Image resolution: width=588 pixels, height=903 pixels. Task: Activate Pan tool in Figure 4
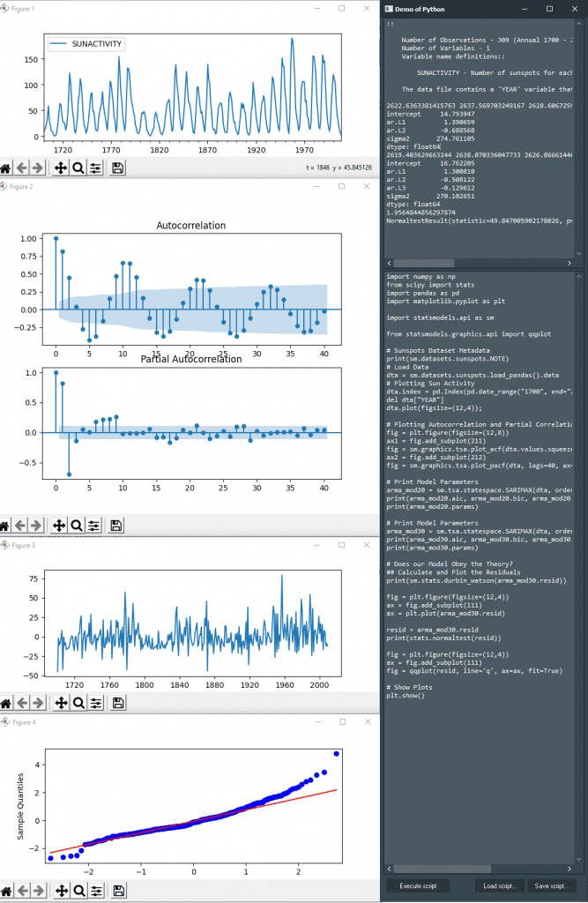point(62,891)
